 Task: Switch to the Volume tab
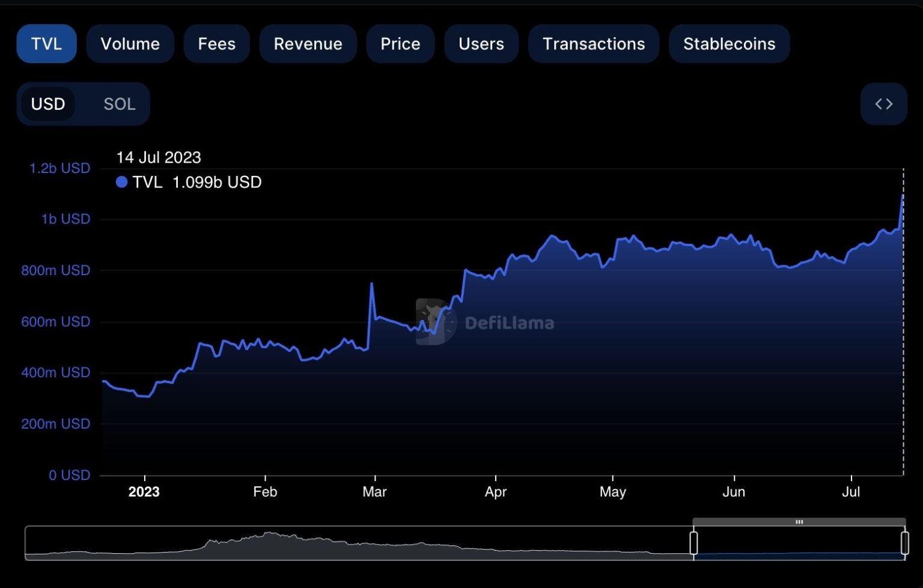(x=130, y=44)
